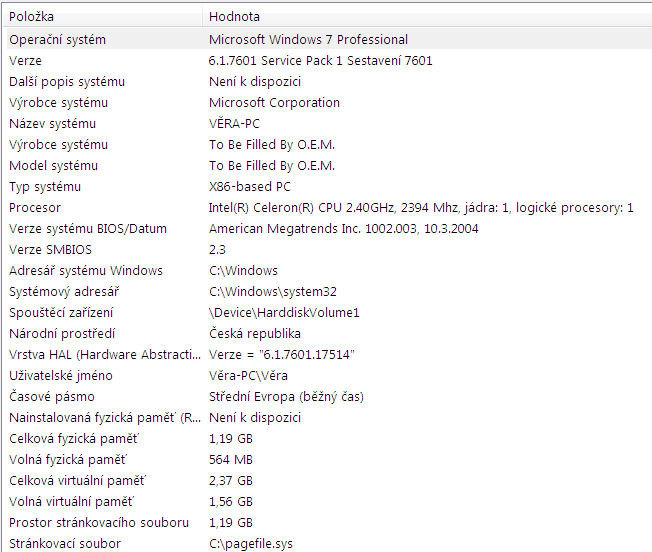Select the Národní prostředí row

coord(329,333)
